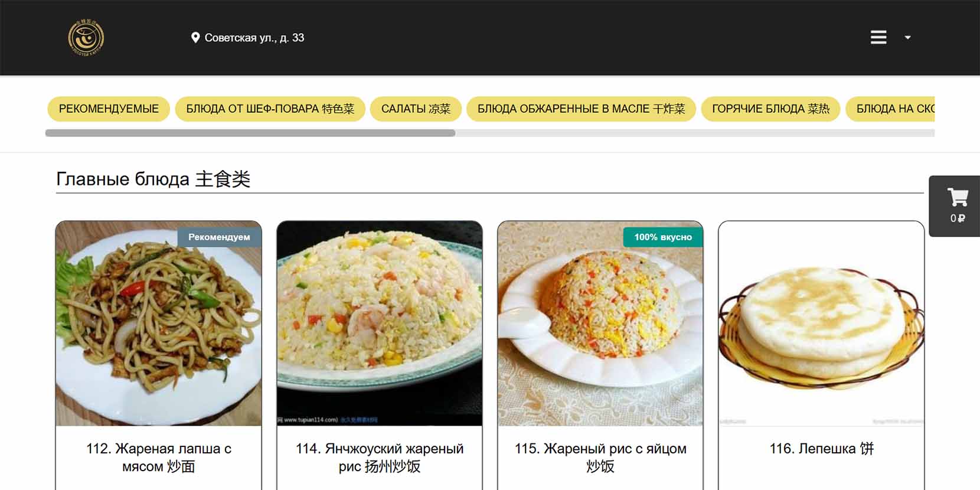Click the horizontal category scrollbar thumb

(x=250, y=133)
